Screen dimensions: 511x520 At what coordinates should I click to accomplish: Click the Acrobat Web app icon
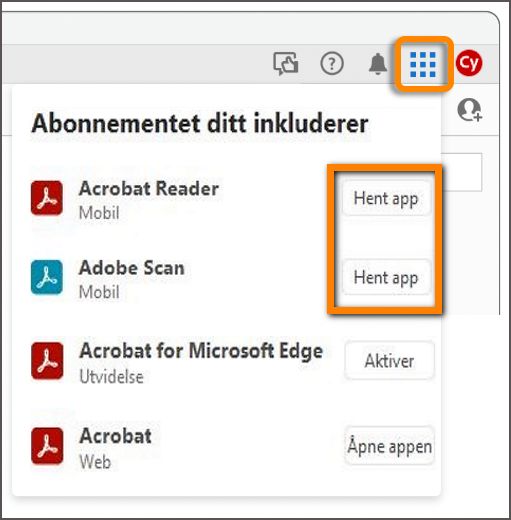[47, 446]
